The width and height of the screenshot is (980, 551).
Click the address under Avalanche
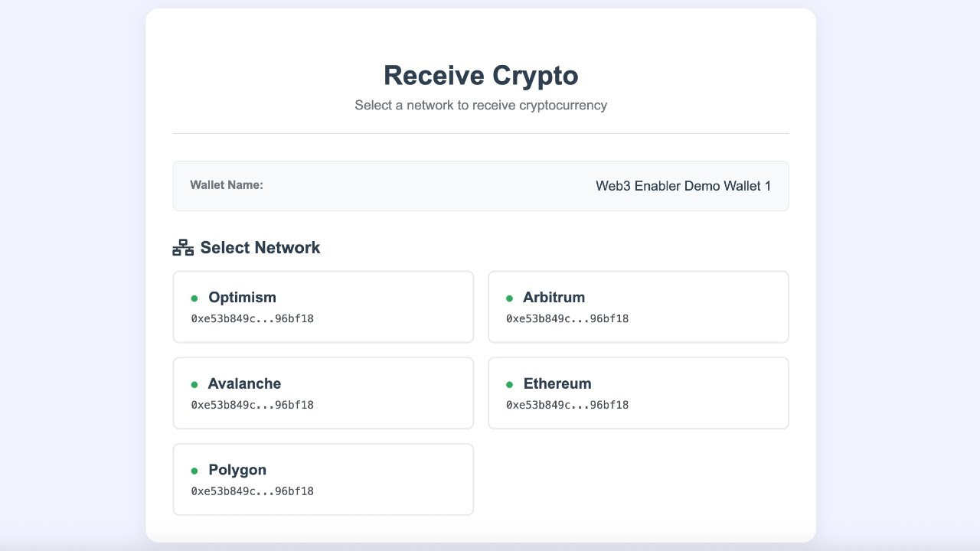tap(252, 405)
